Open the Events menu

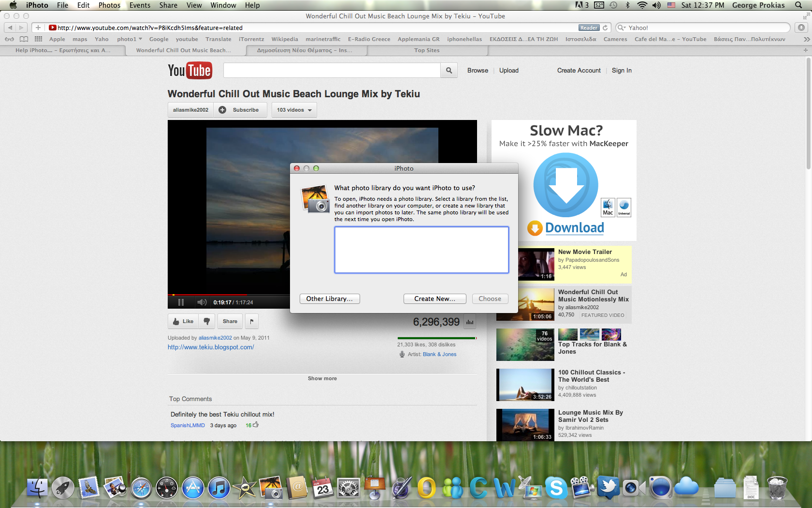point(140,5)
